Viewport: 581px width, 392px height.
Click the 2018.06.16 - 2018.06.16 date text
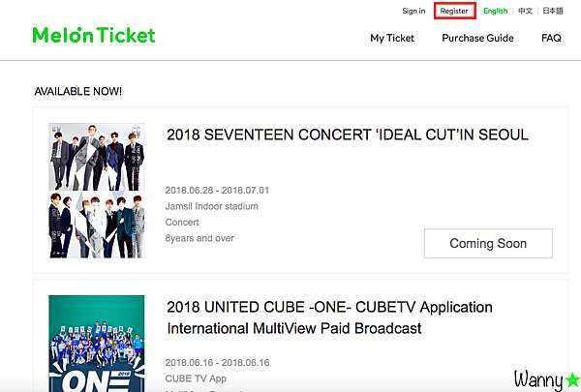click(x=218, y=362)
